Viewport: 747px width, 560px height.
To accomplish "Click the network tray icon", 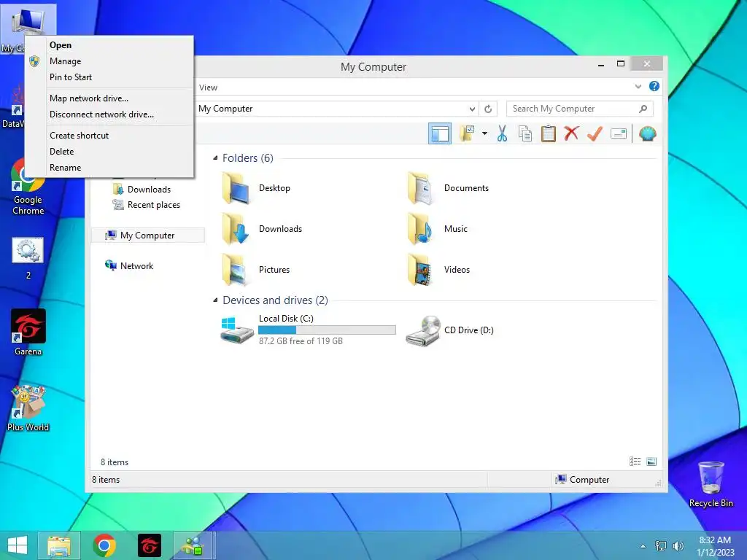I will click(661, 546).
